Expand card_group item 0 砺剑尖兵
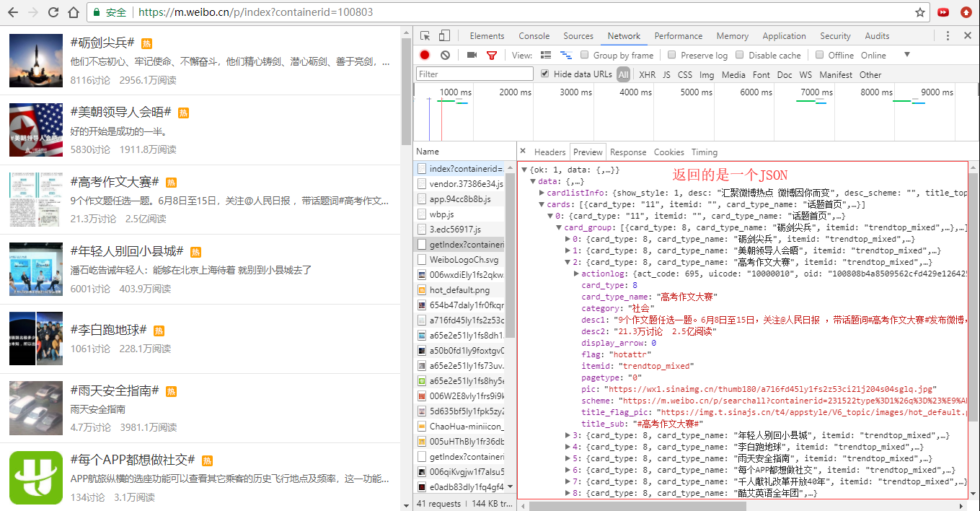Viewport: 980px width, 511px height. [568, 240]
